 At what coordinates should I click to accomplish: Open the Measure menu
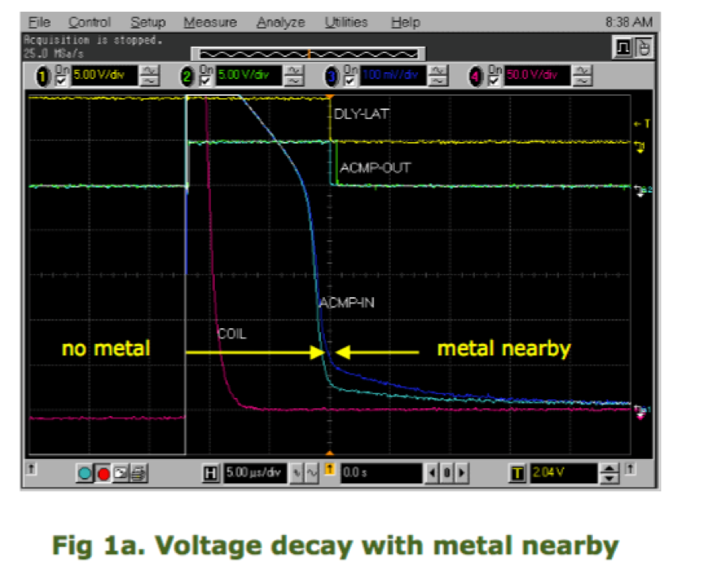pyautogui.click(x=210, y=23)
